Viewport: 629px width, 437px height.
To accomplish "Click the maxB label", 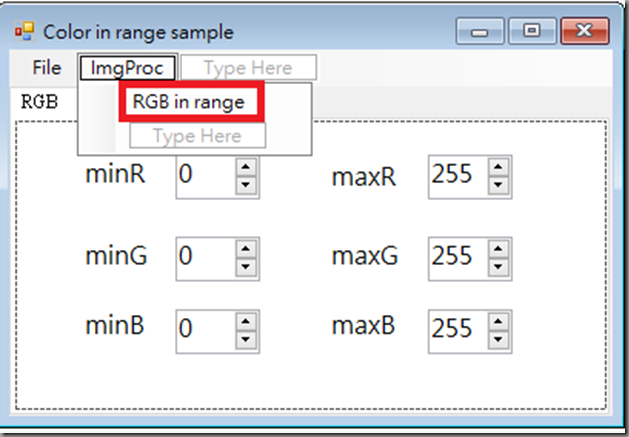I will tap(363, 326).
